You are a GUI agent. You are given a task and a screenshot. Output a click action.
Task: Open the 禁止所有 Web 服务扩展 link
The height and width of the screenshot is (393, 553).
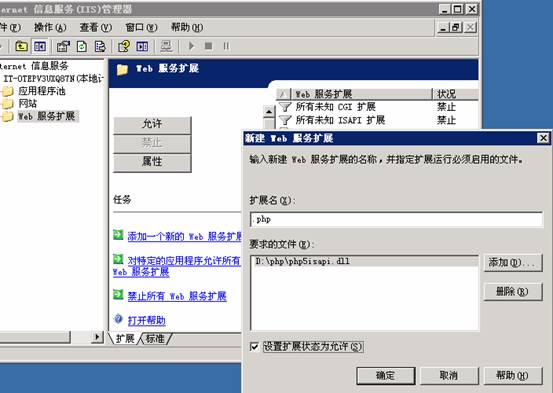coord(177,296)
